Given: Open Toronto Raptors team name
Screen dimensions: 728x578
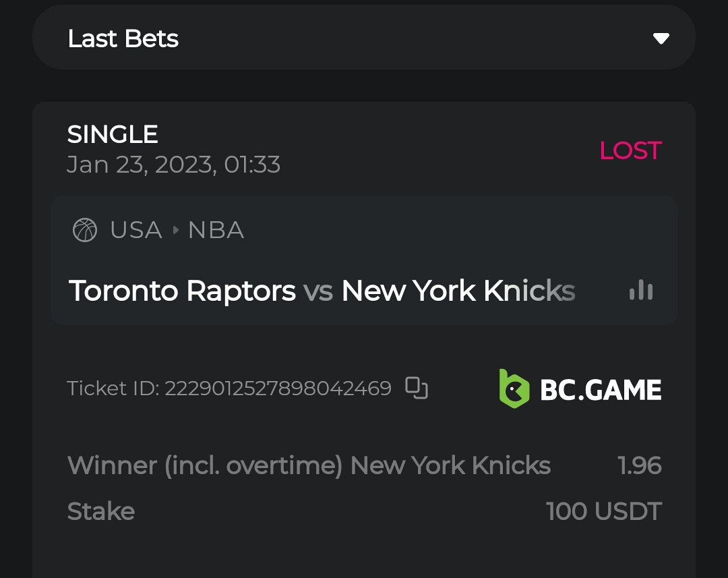Looking at the screenshot, I should 183,291.
